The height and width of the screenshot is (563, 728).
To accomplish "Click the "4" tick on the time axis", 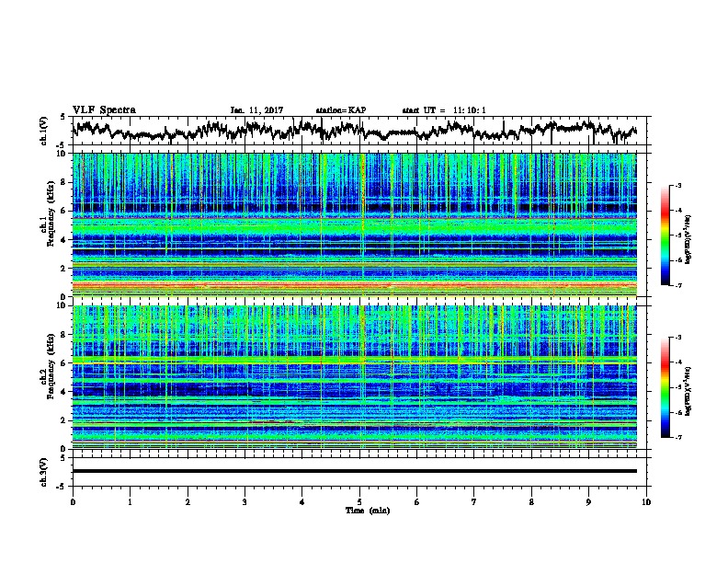I will coord(302,502).
